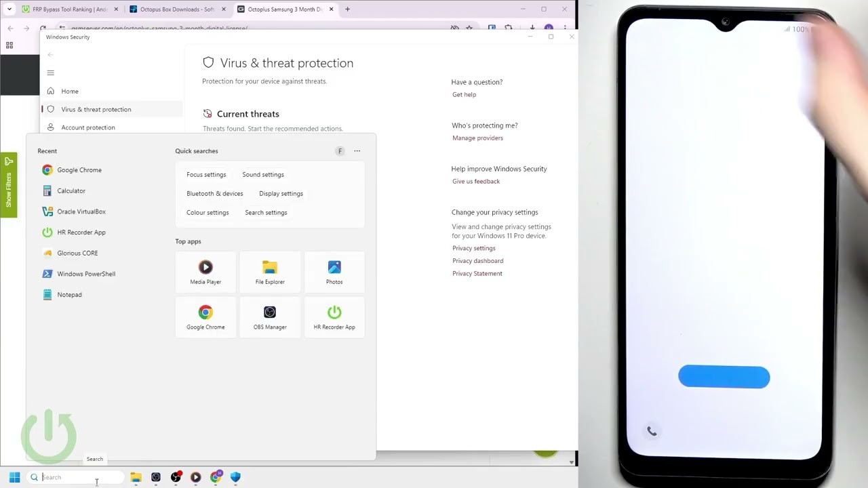
Task: Open Notepad from Recent list
Action: coord(62,295)
